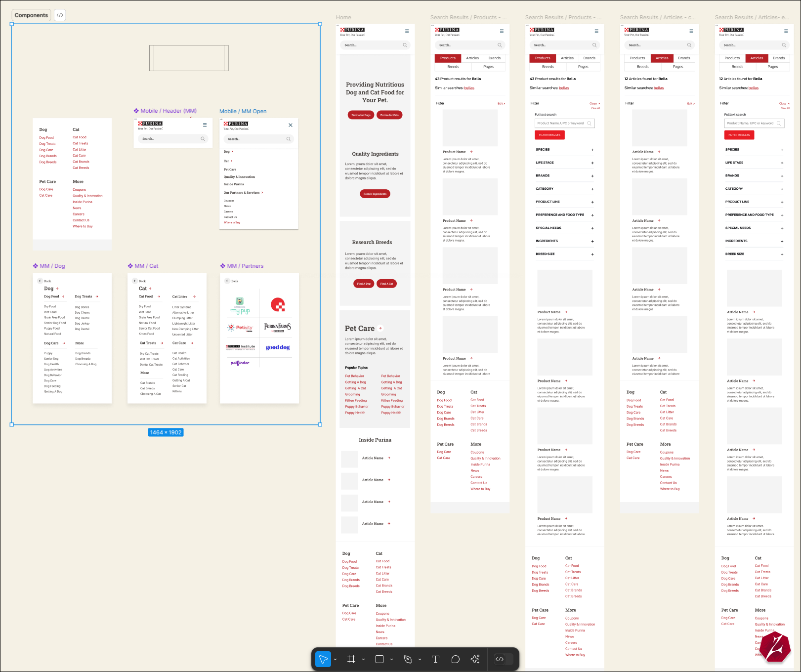Click the Purina for Dogs button
Screen dimensions: 801x672
click(x=361, y=115)
